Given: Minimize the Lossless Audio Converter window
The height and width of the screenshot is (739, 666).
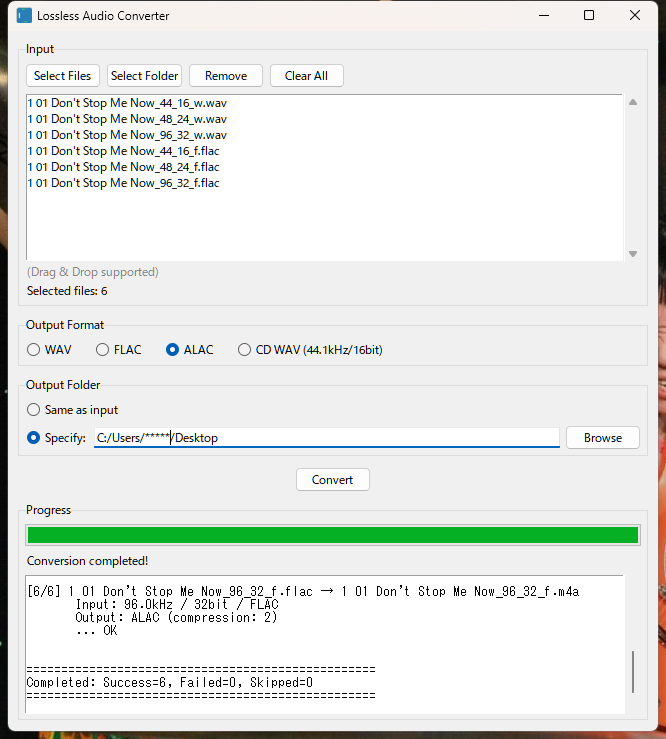Looking at the screenshot, I should coord(544,16).
